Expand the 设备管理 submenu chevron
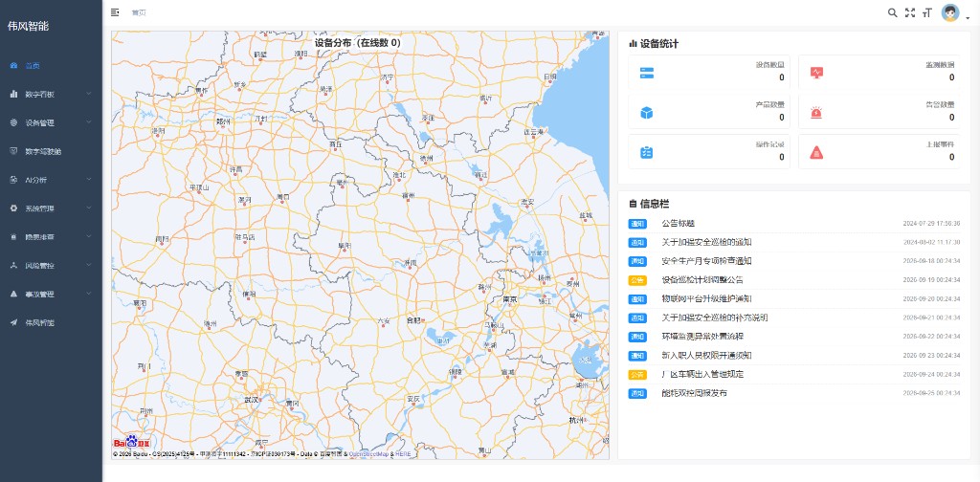The image size is (980, 482). (89, 122)
